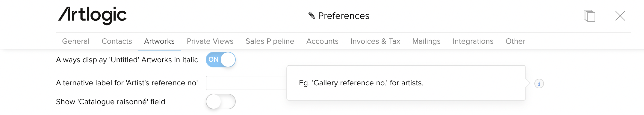644x115 pixels.
Task: Open the Invoices & Tax tab
Action: click(375, 41)
